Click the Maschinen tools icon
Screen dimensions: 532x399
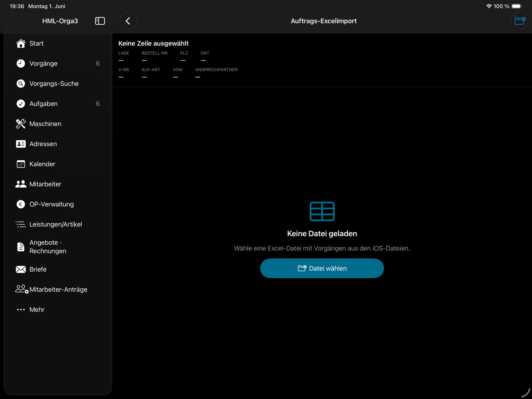(x=21, y=124)
